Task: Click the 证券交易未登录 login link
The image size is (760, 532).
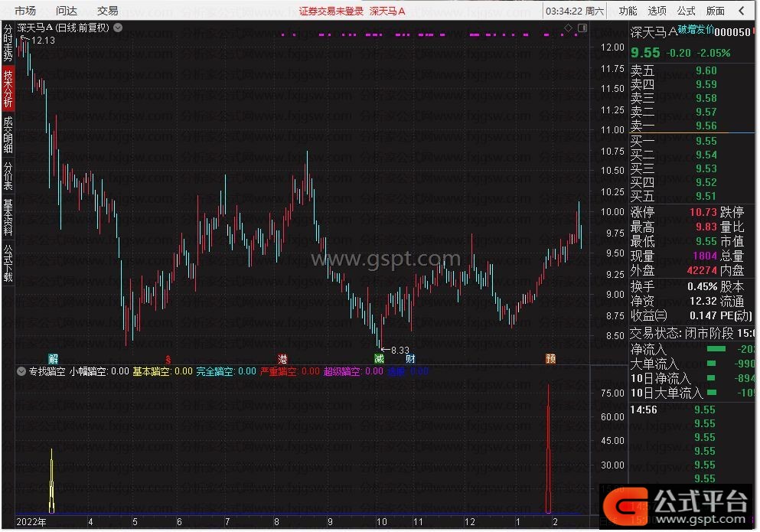Action: pyautogui.click(x=331, y=11)
